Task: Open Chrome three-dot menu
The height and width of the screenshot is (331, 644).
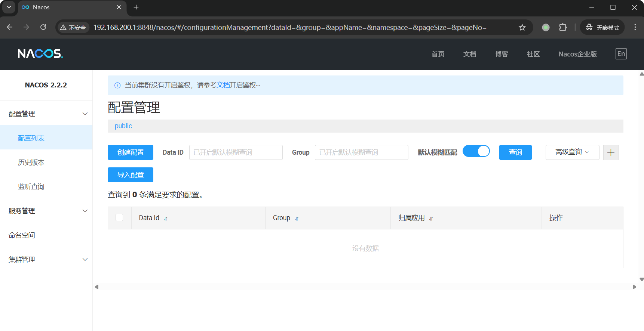Action: tap(635, 27)
